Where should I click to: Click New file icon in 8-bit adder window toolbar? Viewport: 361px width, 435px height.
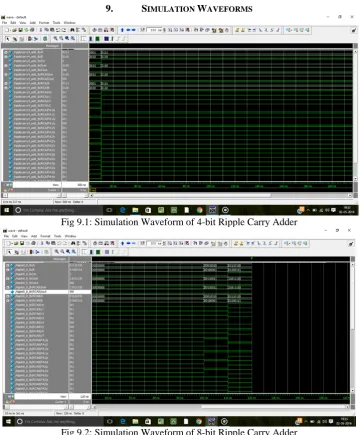[8, 243]
